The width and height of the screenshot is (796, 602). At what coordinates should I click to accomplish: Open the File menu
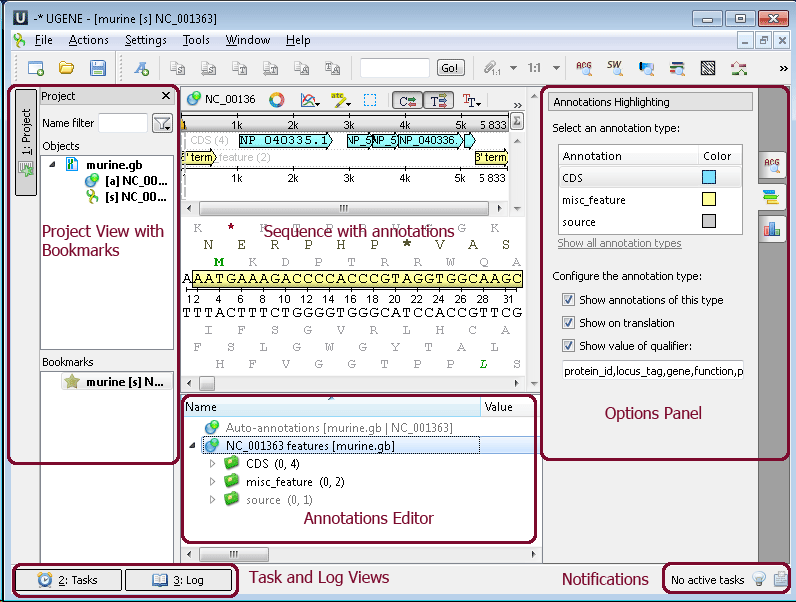44,40
